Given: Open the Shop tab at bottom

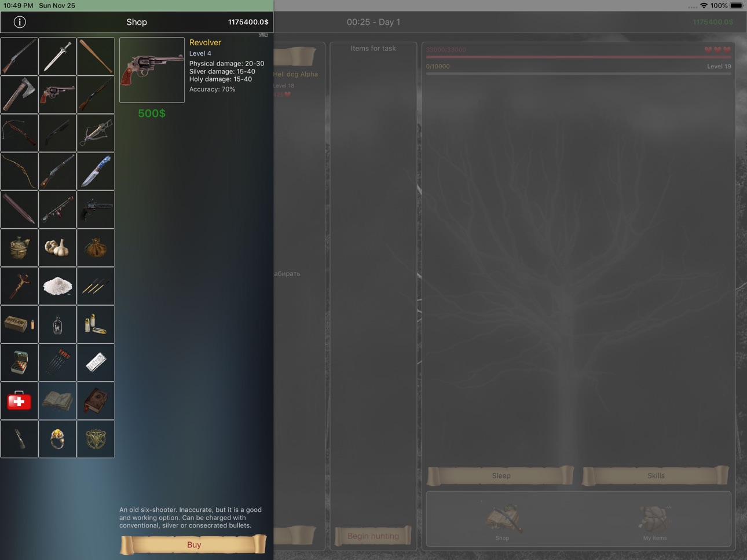Looking at the screenshot, I should point(502,522).
